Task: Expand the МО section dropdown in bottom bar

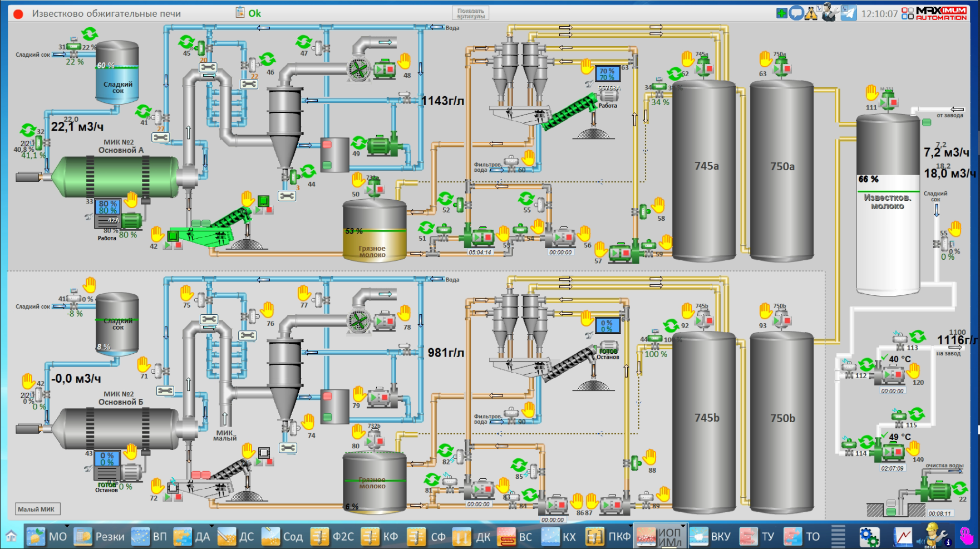Action: (x=67, y=526)
